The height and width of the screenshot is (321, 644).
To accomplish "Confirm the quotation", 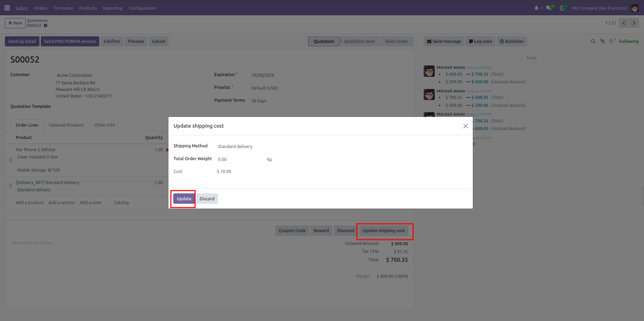I will (112, 42).
